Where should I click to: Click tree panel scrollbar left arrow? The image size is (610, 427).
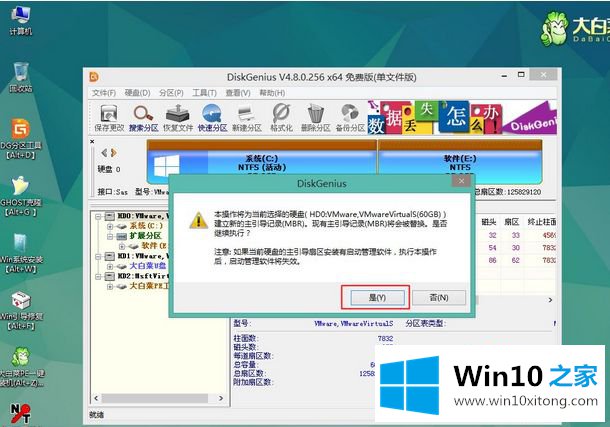96,398
